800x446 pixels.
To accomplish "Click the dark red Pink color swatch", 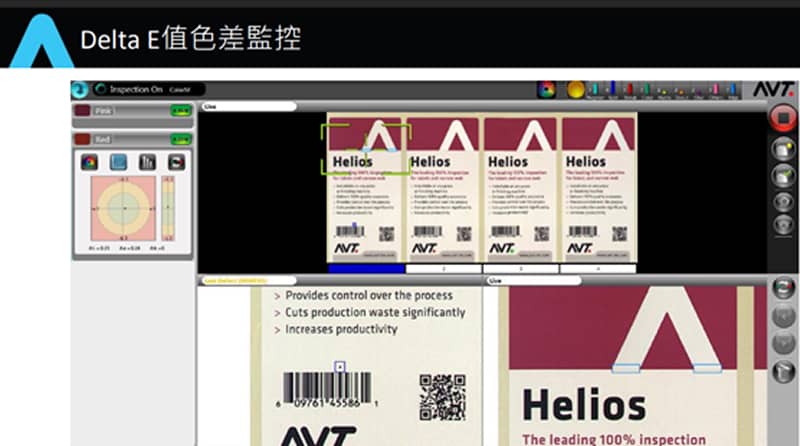I will [x=83, y=111].
